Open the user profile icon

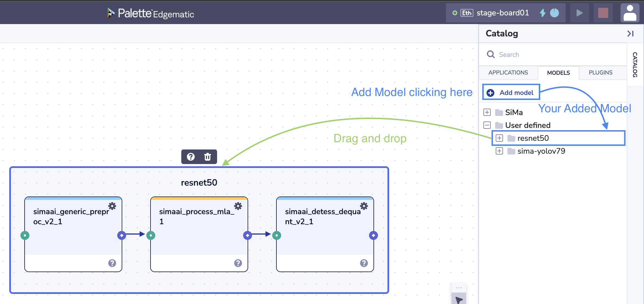[630, 13]
